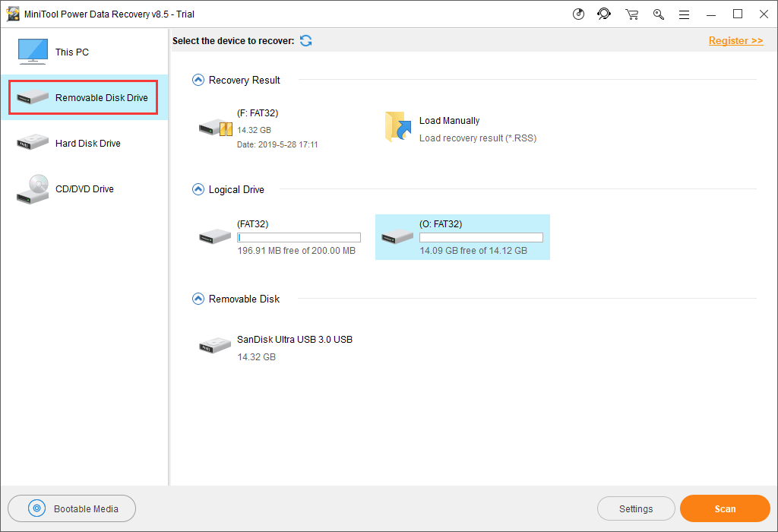
Task: Click the headset support icon
Action: [604, 14]
